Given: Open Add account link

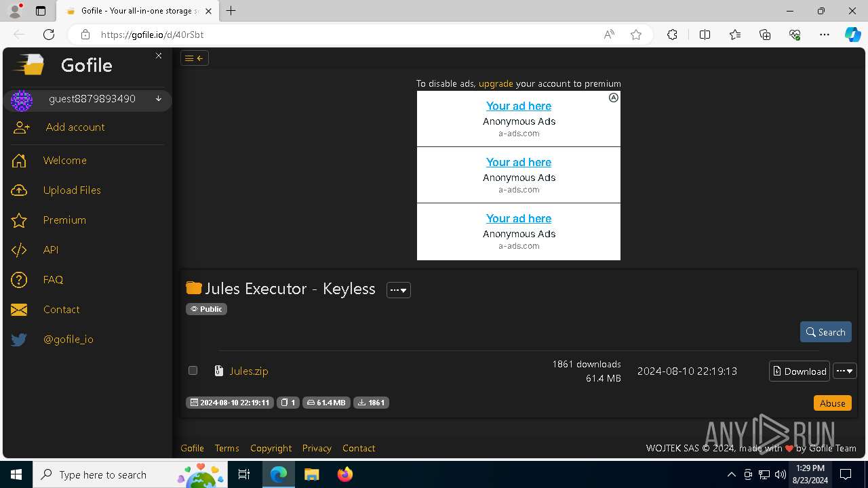Looking at the screenshot, I should pos(75,127).
